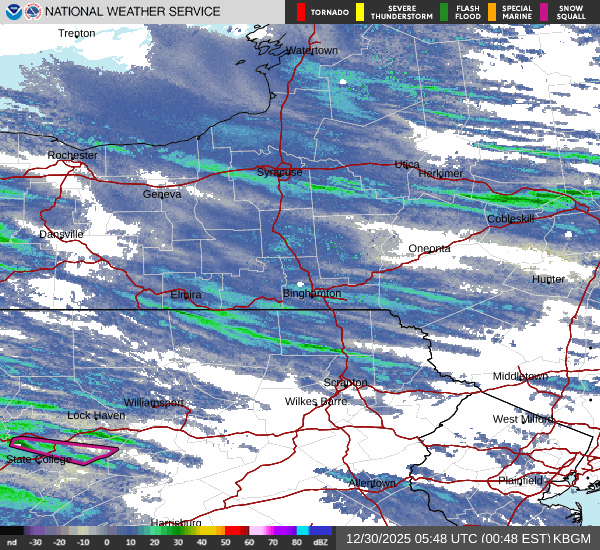
Task: Click the Watertown city label
Action: [x=312, y=50]
